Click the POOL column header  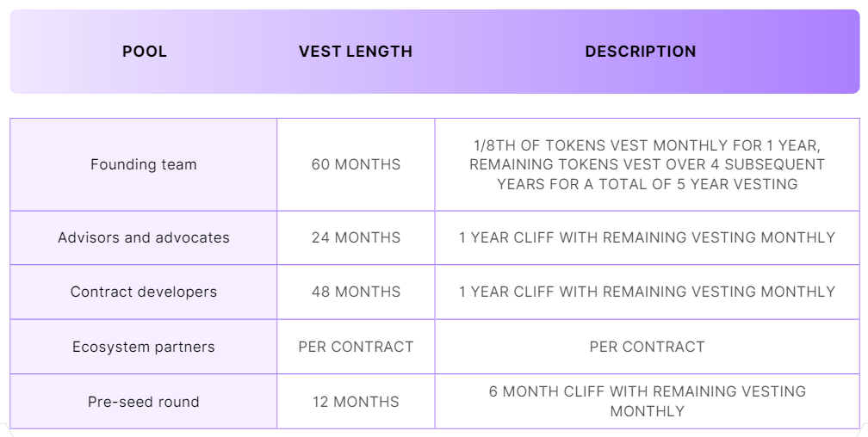(145, 52)
